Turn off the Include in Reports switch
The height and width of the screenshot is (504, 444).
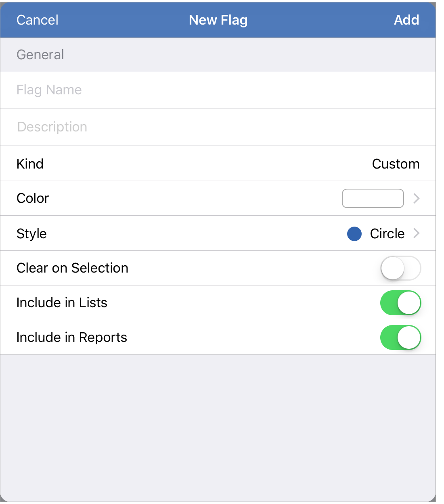click(400, 337)
